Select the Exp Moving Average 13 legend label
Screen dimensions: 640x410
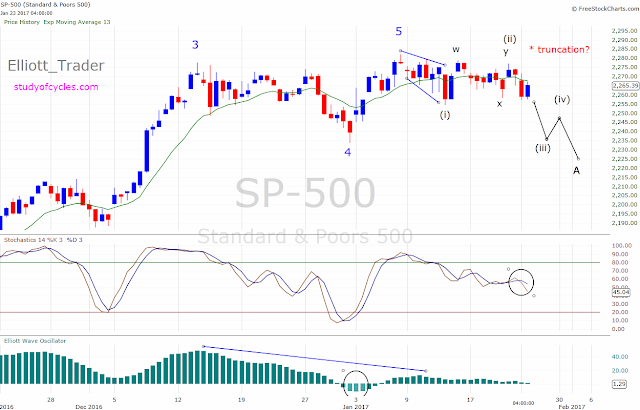[77, 22]
